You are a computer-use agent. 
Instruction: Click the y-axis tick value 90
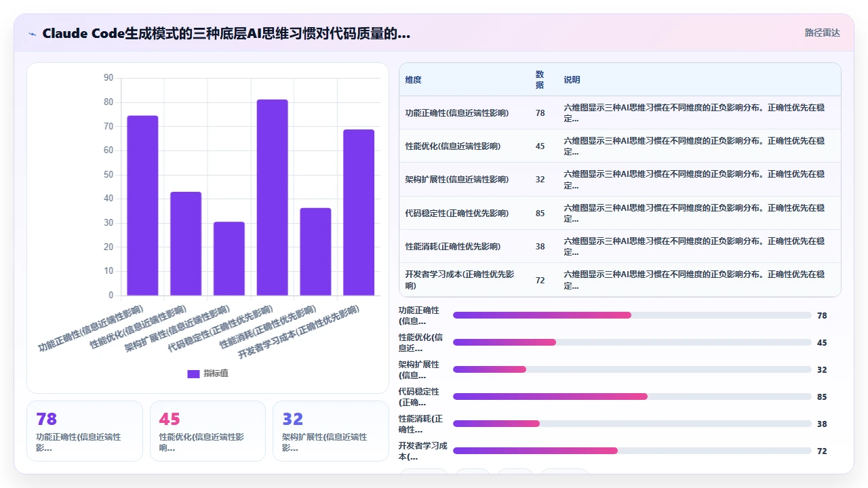tap(108, 78)
